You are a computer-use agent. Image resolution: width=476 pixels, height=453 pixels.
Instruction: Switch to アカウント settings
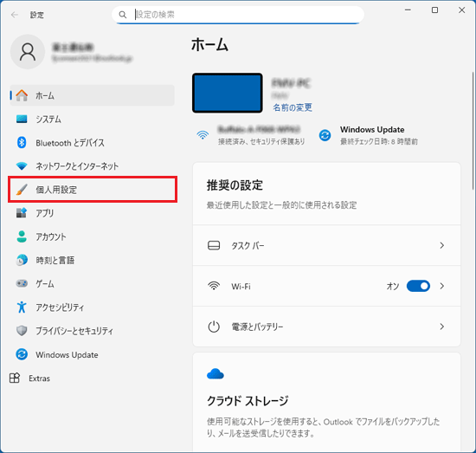[x=93, y=236]
